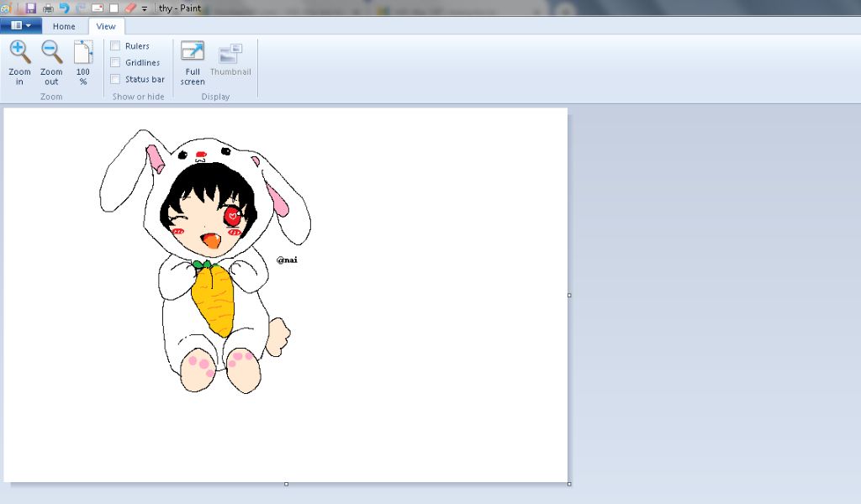Send the picture in email via envelope icon
The width and height of the screenshot is (861, 504).
coord(98,8)
